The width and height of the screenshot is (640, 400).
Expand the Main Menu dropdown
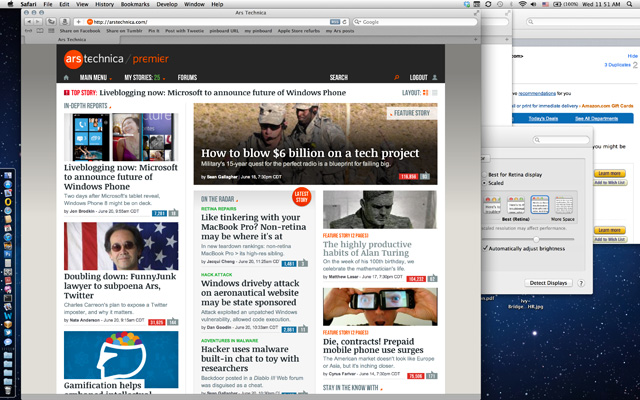tap(96, 78)
